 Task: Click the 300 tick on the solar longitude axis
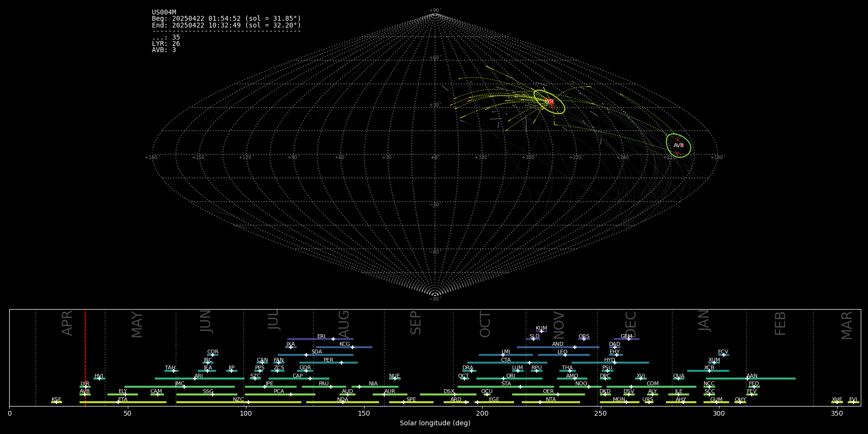point(719,413)
